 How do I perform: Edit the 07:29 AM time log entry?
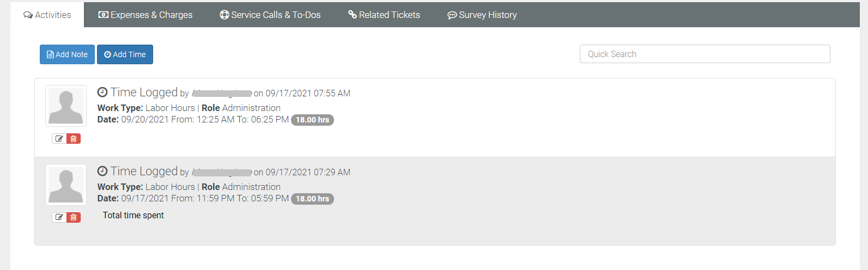pos(59,218)
